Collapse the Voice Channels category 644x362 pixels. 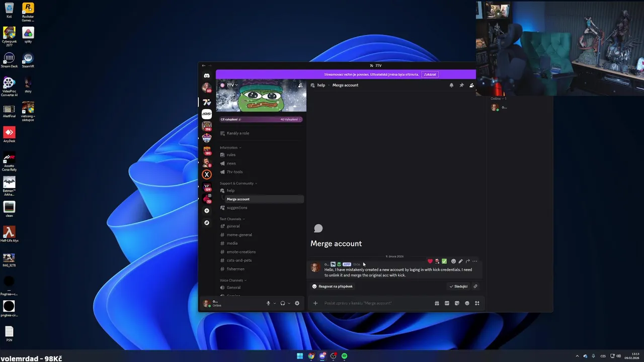click(x=233, y=281)
